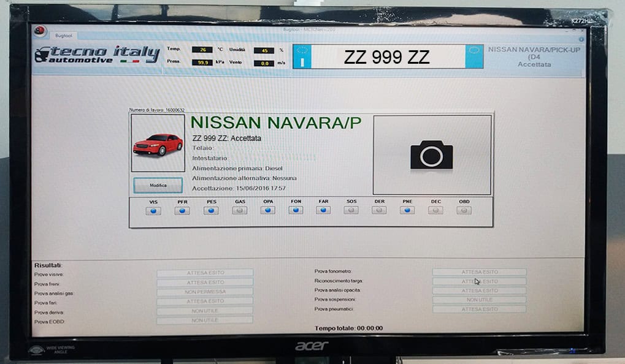Toggle the DER test indicator
Screen dimensions: 625x364
coord(379,210)
